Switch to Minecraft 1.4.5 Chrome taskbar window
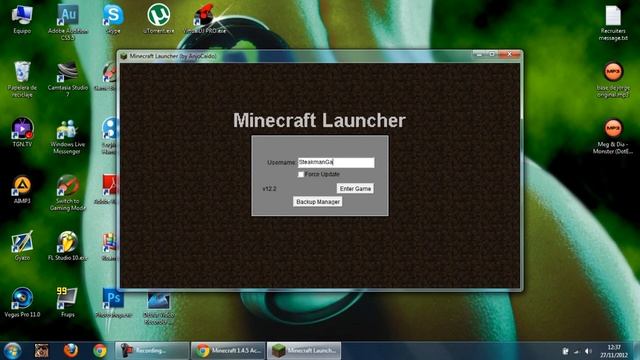The width and height of the screenshot is (640, 360). (x=228, y=351)
